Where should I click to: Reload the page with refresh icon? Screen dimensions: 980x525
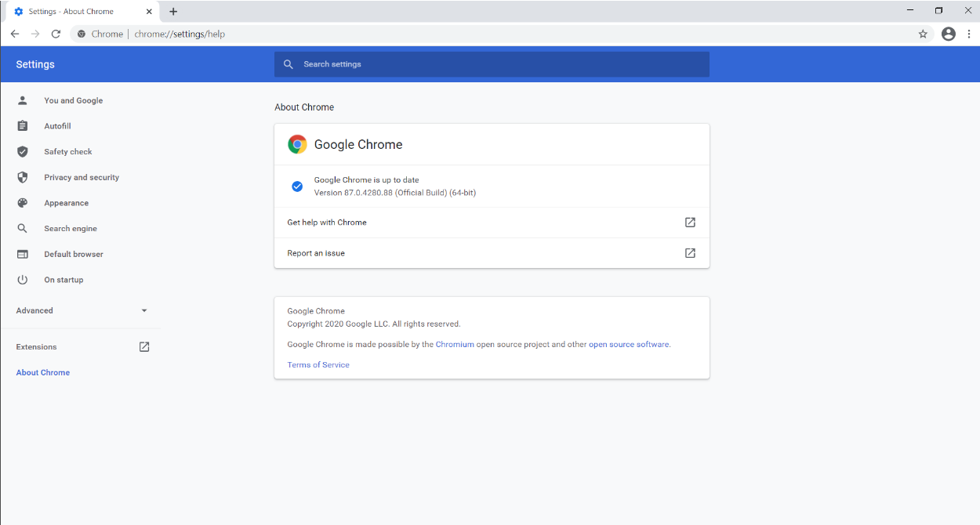point(56,34)
